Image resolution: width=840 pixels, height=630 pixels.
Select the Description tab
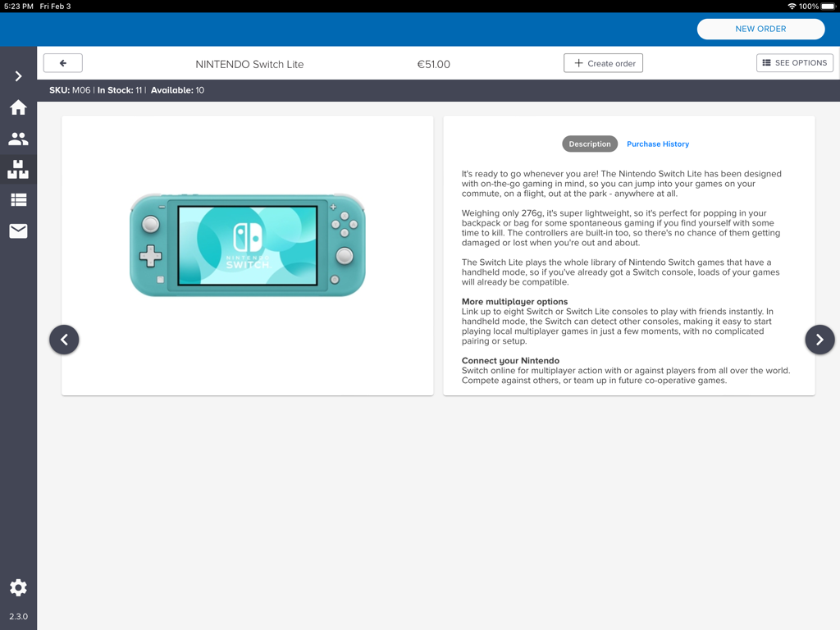[590, 144]
